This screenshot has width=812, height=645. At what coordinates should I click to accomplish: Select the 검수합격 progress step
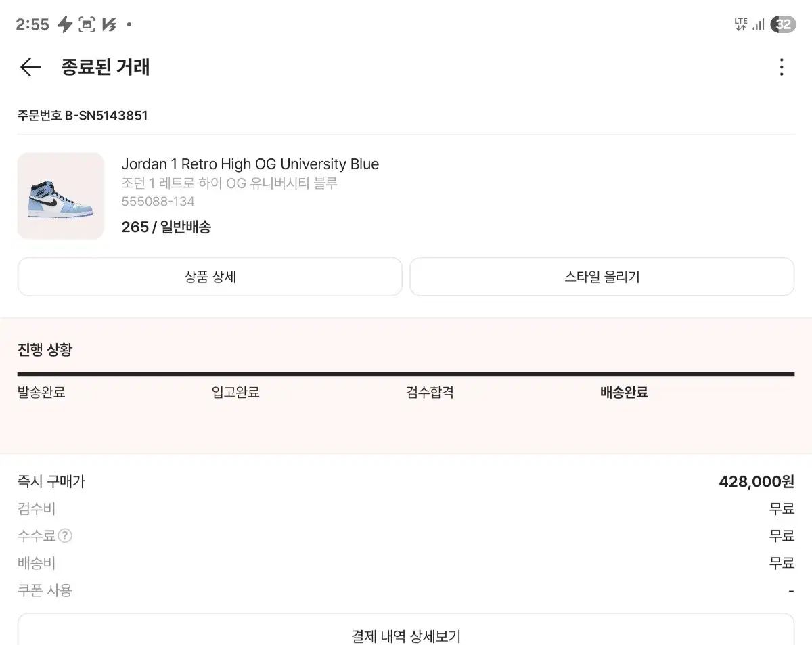(x=430, y=393)
